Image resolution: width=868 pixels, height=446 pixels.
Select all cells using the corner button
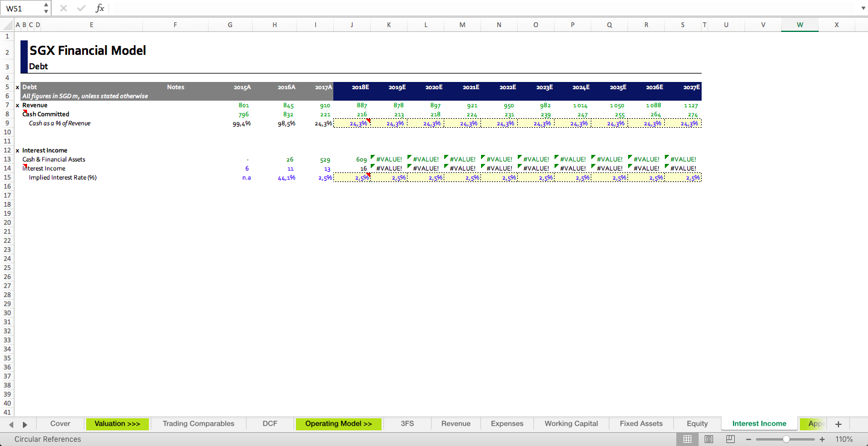pyautogui.click(x=7, y=25)
